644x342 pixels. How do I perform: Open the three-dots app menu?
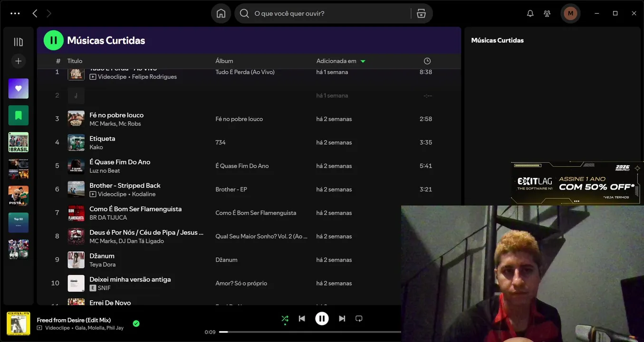coord(15,13)
